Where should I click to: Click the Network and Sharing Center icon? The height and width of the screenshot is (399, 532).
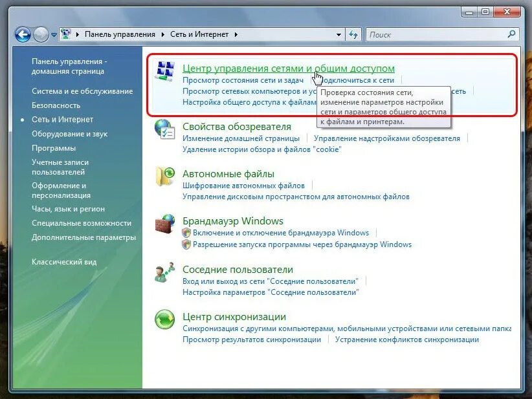pyautogui.click(x=165, y=70)
